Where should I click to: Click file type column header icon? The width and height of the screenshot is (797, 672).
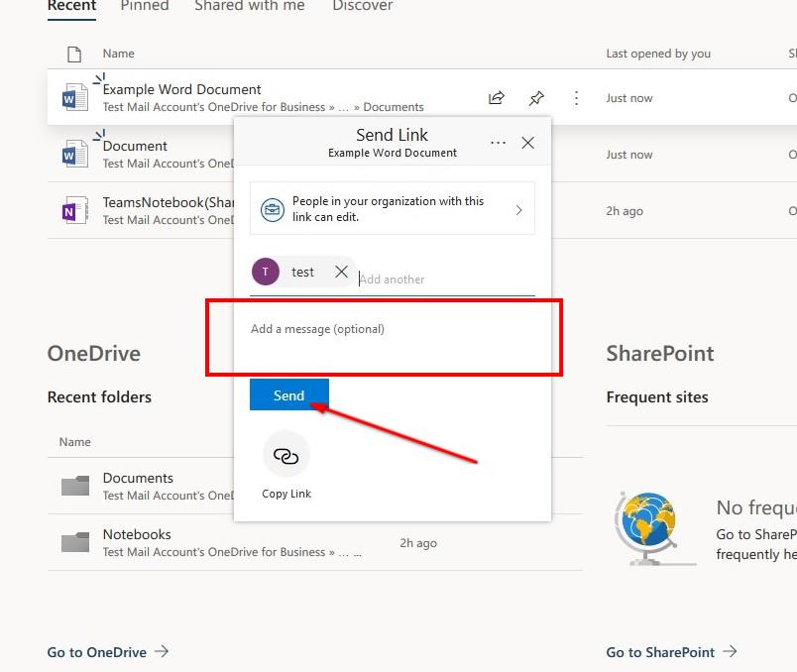tap(74, 54)
